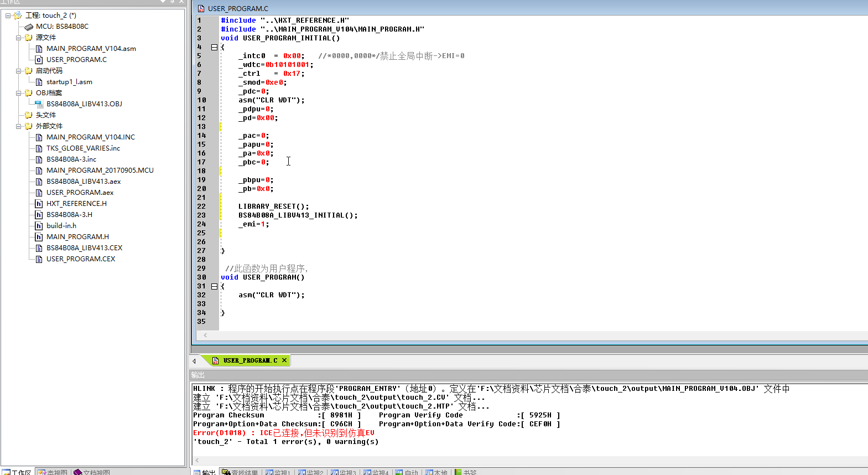Click the USER_PROGRAM.C file icon in tree
This screenshot has height=475, width=868.
point(39,60)
